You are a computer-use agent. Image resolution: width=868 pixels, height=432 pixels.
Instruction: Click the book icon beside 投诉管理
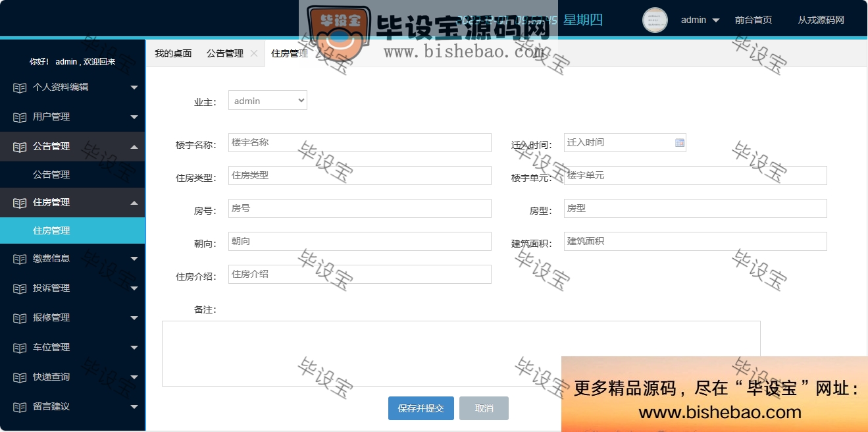tap(20, 288)
